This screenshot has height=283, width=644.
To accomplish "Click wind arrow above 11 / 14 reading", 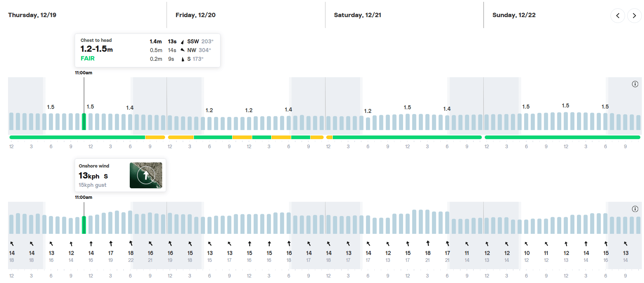I will (x=467, y=244).
